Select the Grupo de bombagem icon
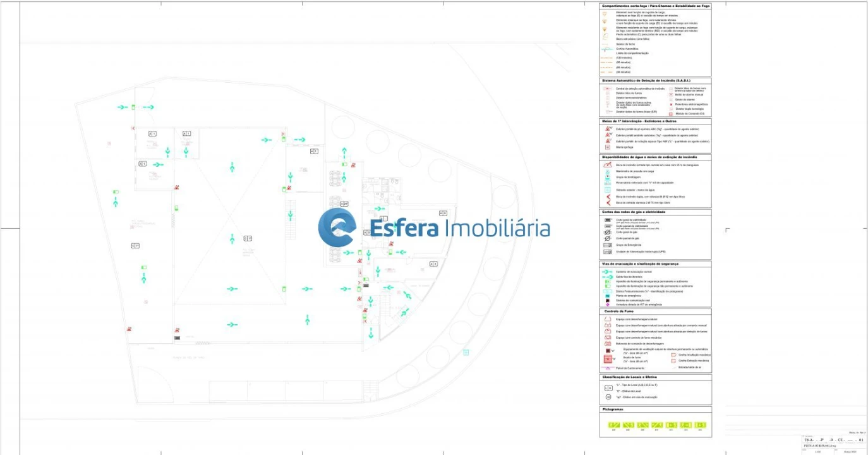868x455 pixels. (607, 178)
